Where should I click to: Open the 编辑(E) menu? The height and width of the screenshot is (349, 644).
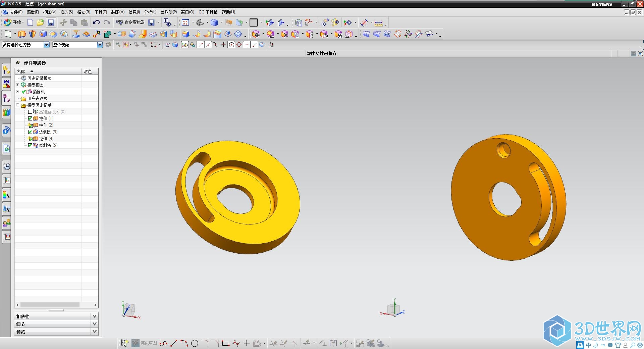click(x=33, y=12)
